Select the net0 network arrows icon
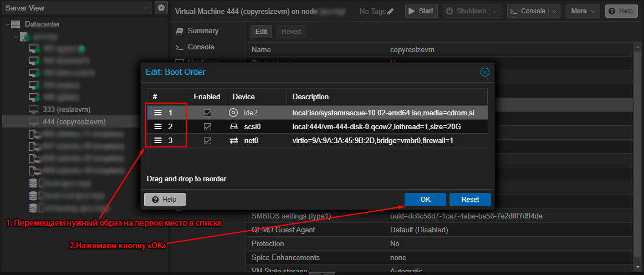 coord(234,141)
